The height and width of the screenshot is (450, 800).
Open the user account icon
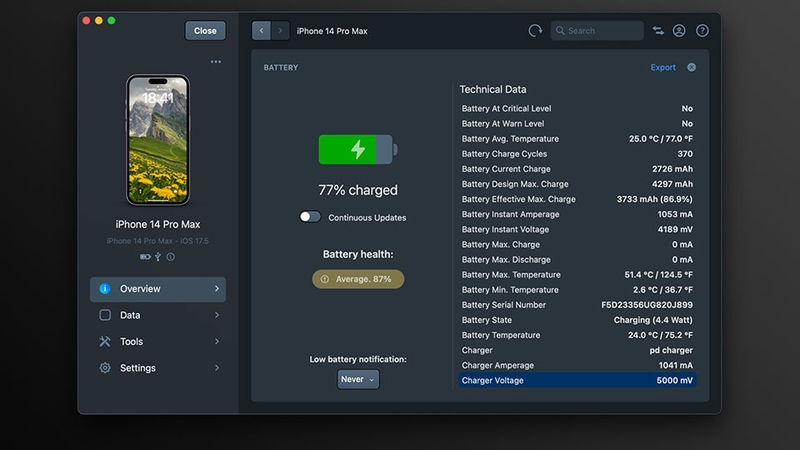coord(679,31)
